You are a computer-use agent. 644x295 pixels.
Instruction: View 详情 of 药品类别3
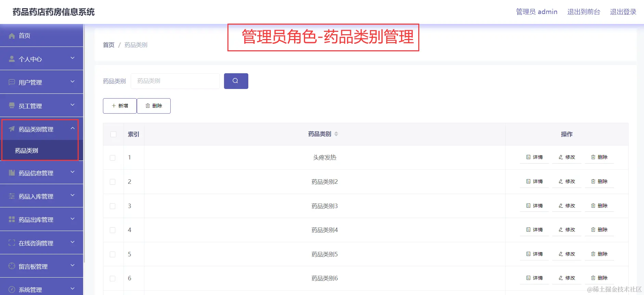tap(534, 206)
